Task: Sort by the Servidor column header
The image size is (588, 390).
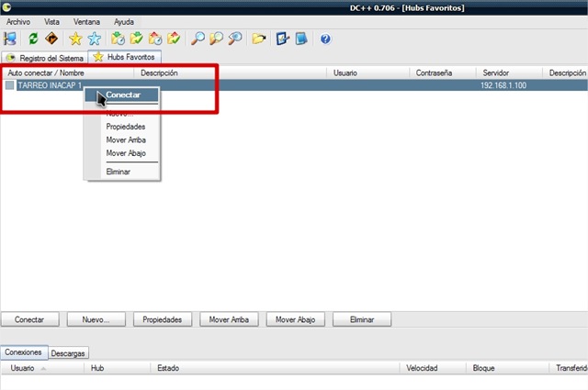Action: [509, 72]
